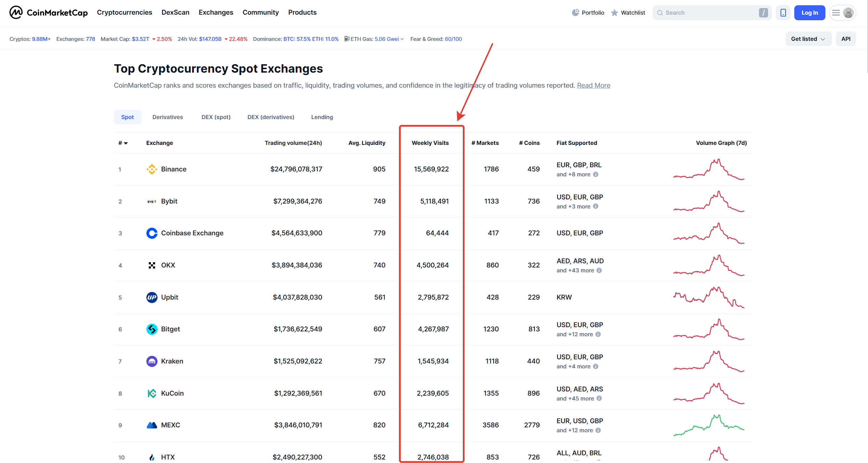Screen dimensions: 868x463
Task: Select the Binance exchange logo
Action: [x=152, y=169]
